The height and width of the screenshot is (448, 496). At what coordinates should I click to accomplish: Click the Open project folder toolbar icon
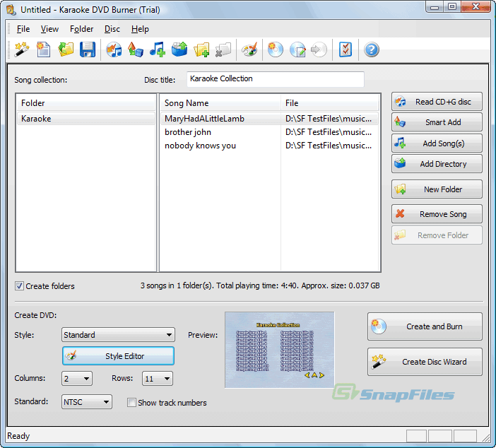tap(66, 49)
